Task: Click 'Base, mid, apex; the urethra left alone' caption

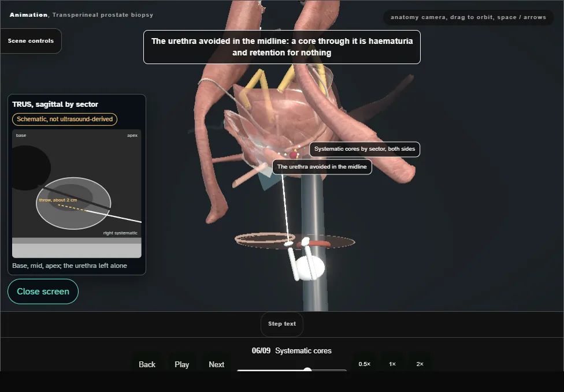Action: click(69, 266)
